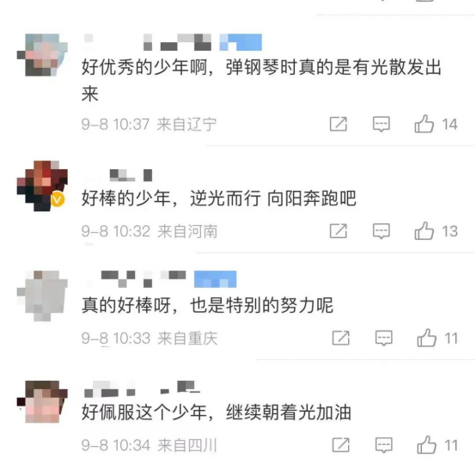Tap the blue badge next to first commenter's name
Screen dimensions: 476x464
[x=241, y=42]
